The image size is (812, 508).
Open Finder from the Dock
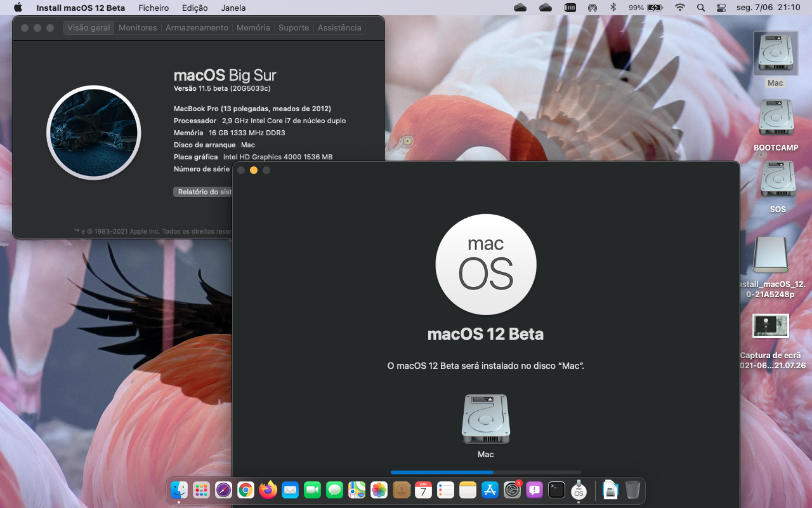pyautogui.click(x=180, y=490)
